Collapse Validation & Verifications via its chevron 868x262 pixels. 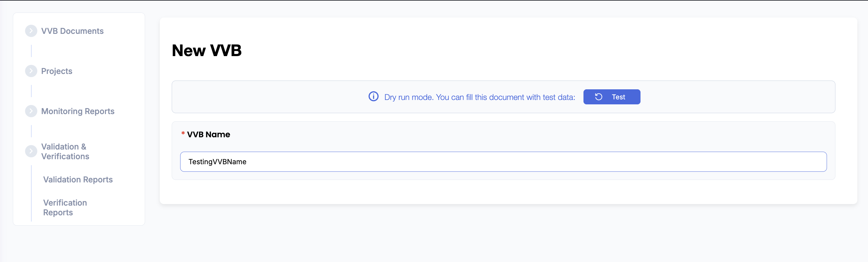coord(31,151)
